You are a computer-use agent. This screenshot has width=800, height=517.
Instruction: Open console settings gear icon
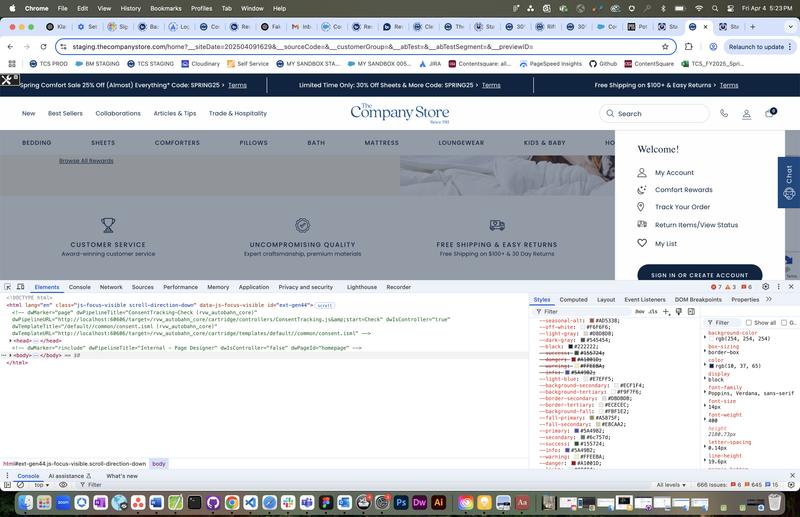pos(791,485)
